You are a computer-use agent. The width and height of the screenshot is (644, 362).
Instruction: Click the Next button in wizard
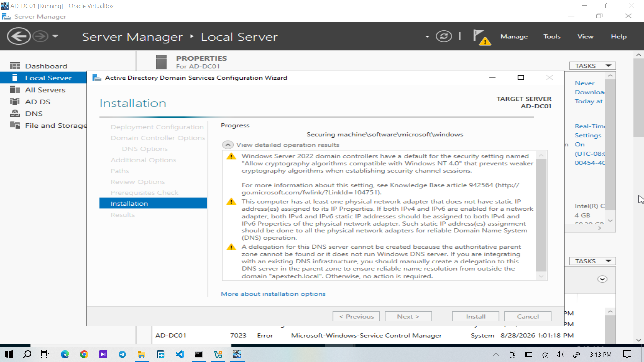[408, 316]
